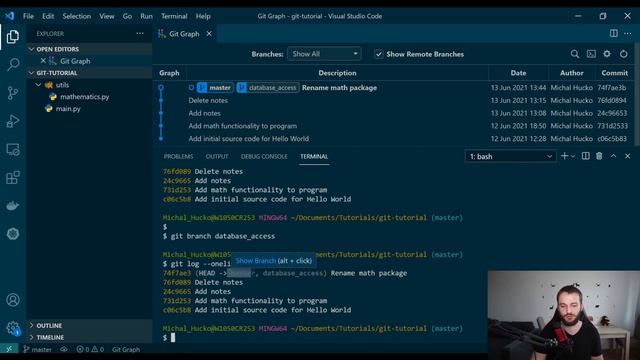Image resolution: width=640 pixels, height=360 pixels.
Task: Open the Go menu
Action: (x=127, y=16)
